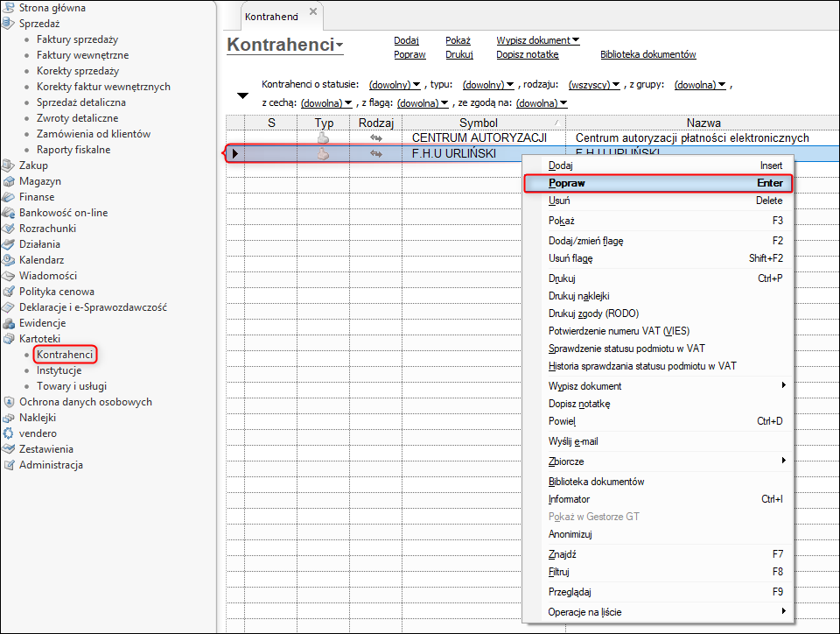Open the Biblioteka dokumentów header link

(x=648, y=54)
